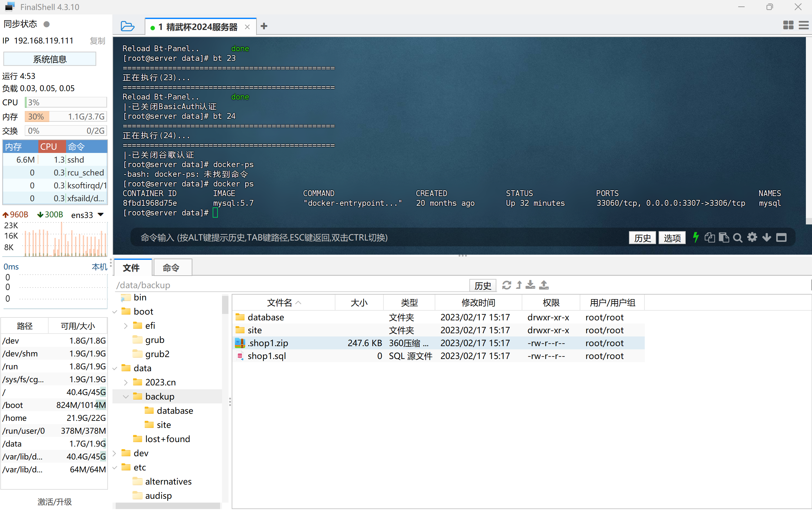Click the FinalShell app icon in title bar
The width and height of the screenshot is (812, 510).
(x=10, y=7)
